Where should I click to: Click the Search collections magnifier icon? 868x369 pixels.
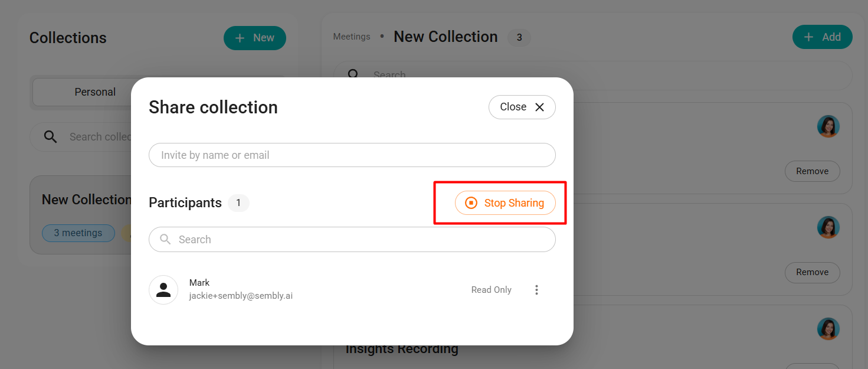coord(51,137)
